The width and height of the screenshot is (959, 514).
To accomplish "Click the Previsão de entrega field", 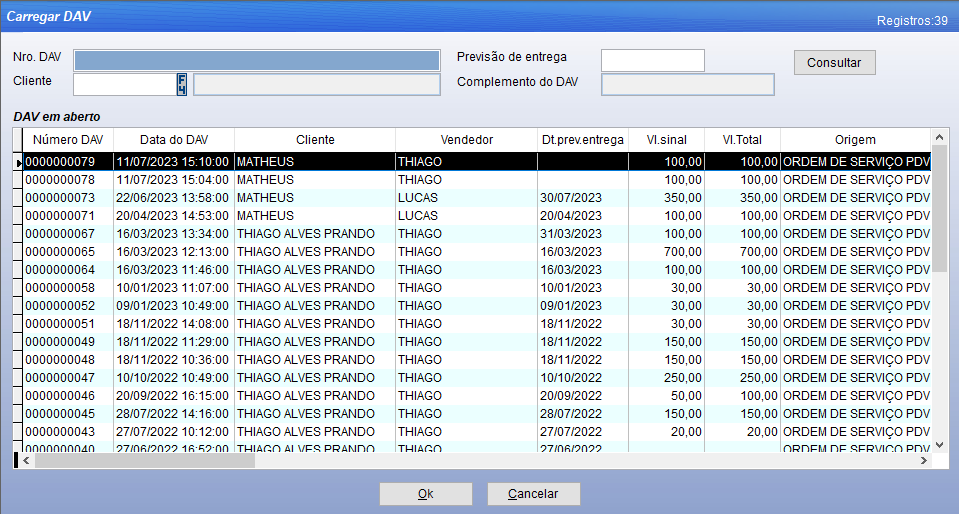I will (652, 60).
